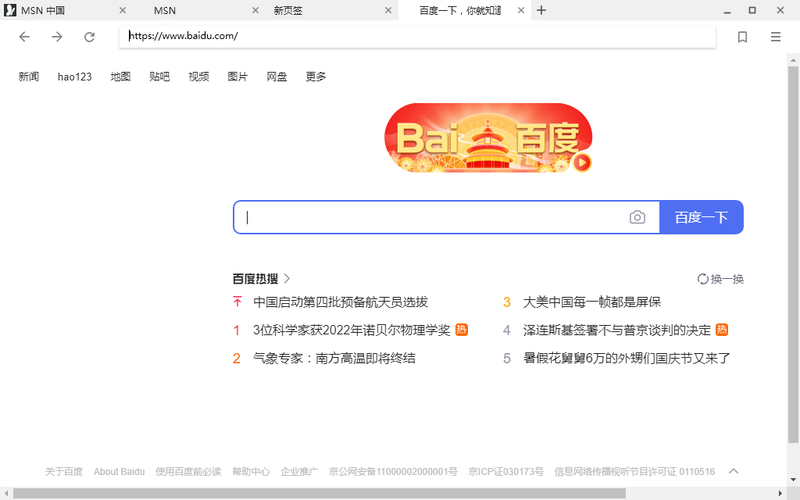Click the vertical scrollbar thumb
Image resolution: width=800 pixels, height=500 pixels.
(793, 254)
